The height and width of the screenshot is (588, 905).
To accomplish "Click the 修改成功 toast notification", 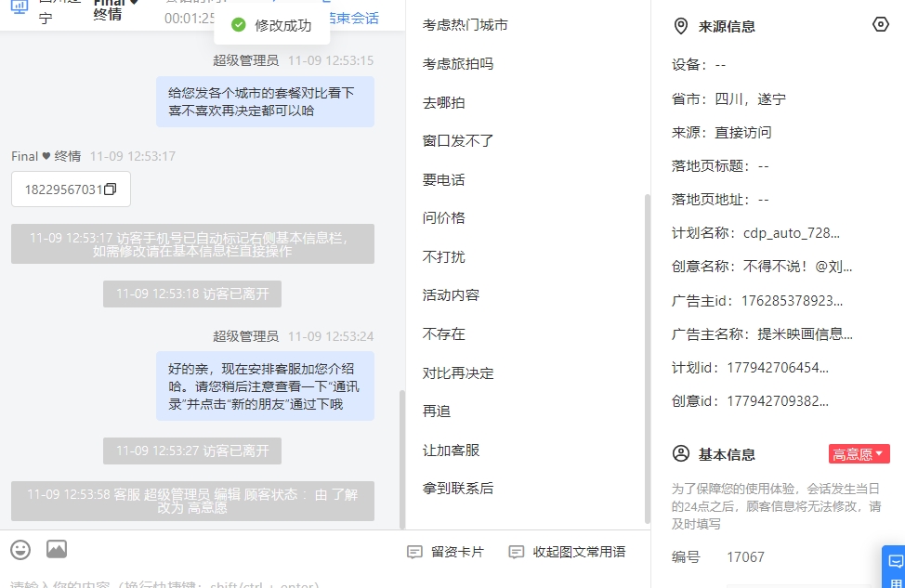I will (272, 25).
